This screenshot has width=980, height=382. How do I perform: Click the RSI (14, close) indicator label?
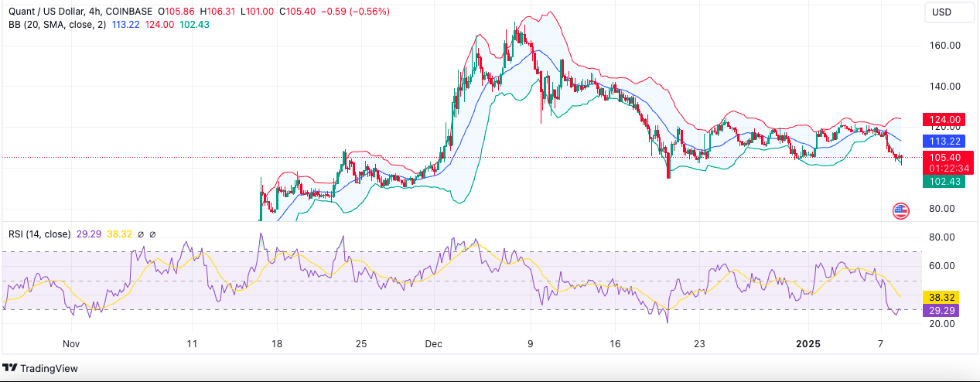39,234
